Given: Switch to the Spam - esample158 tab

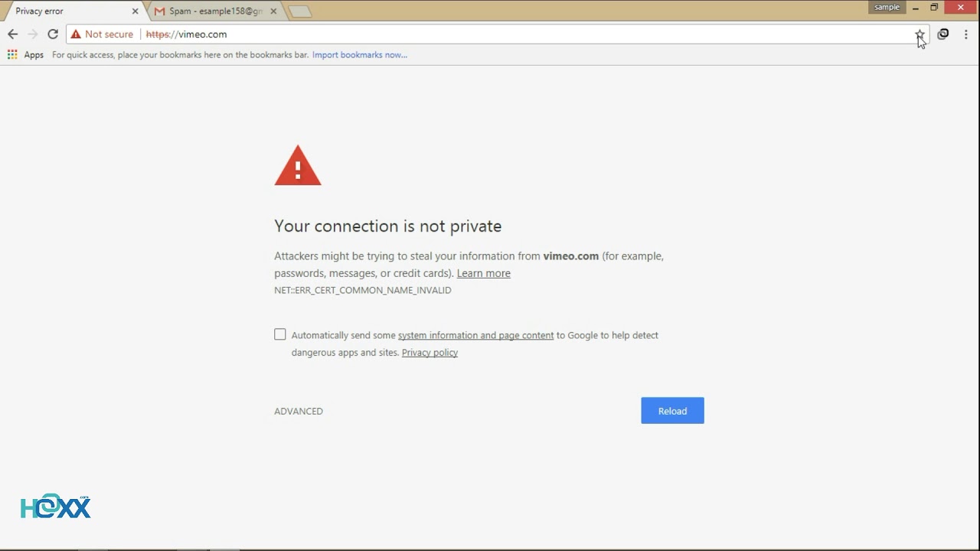Looking at the screenshot, I should (x=215, y=11).
